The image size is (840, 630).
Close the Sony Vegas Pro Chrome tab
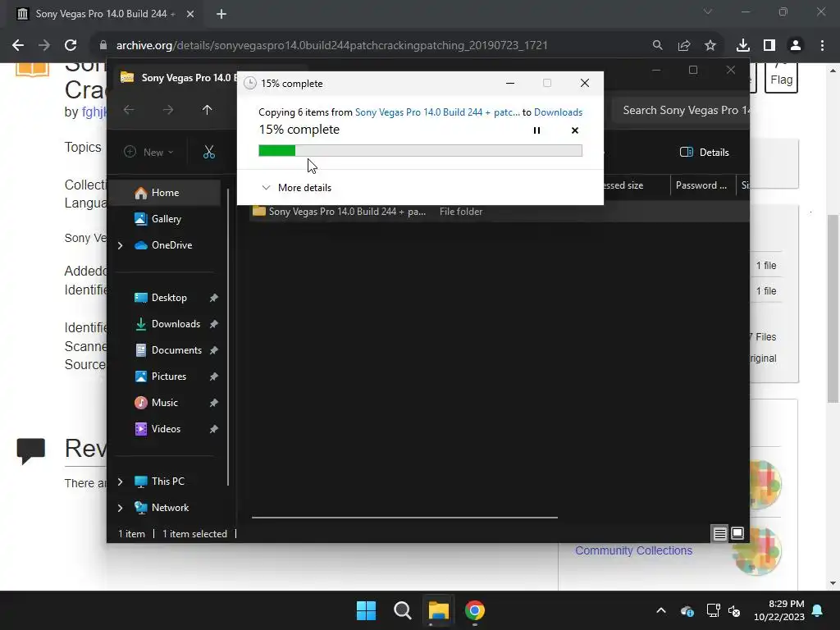190,14
